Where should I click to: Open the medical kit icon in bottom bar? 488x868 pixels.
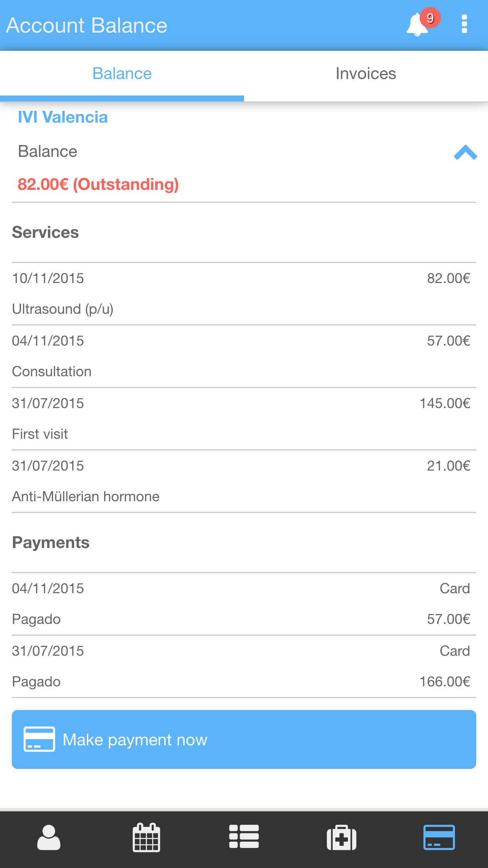[341, 838]
